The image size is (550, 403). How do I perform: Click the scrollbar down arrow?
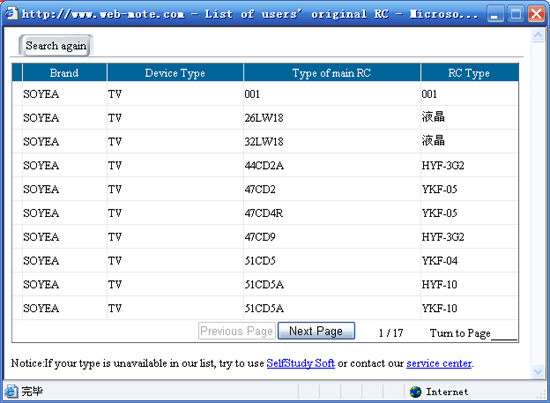pyautogui.click(x=538, y=371)
